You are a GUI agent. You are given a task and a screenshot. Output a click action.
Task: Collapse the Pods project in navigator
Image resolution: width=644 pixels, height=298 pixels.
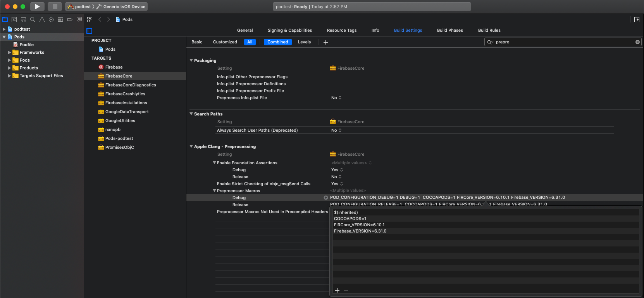coord(4,37)
